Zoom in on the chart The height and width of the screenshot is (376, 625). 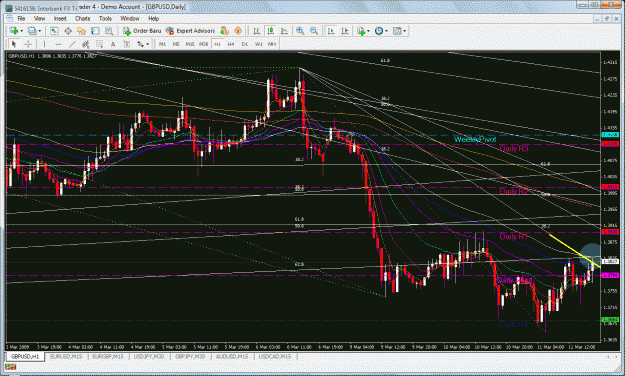tap(300, 31)
